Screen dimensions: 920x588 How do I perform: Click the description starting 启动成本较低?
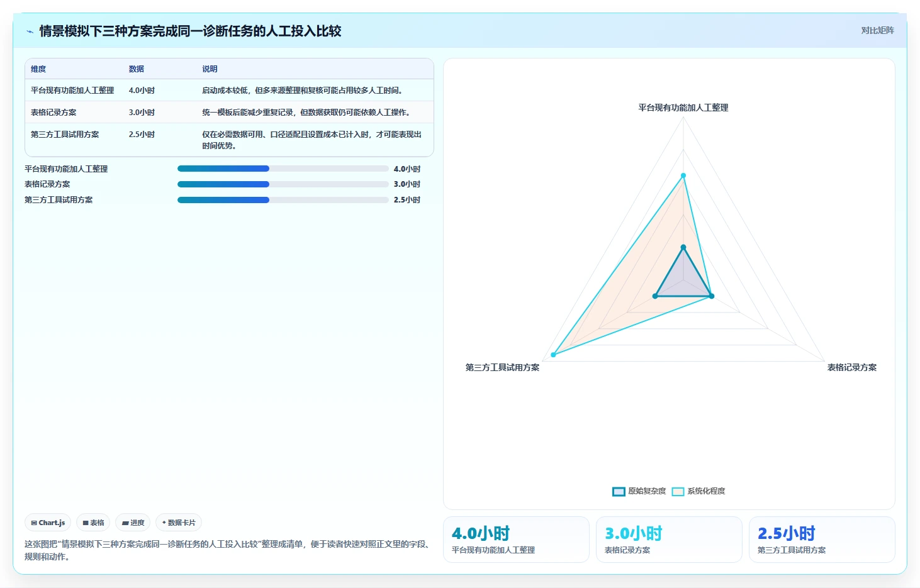pos(304,91)
